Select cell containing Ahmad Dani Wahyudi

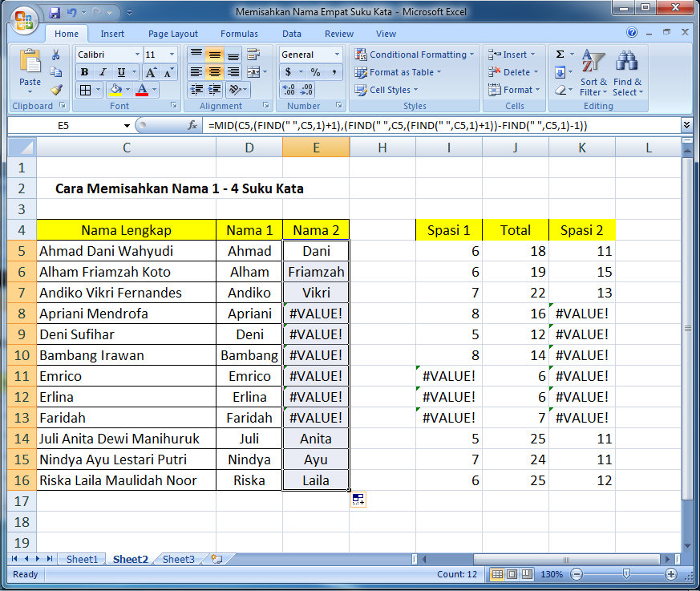(127, 251)
